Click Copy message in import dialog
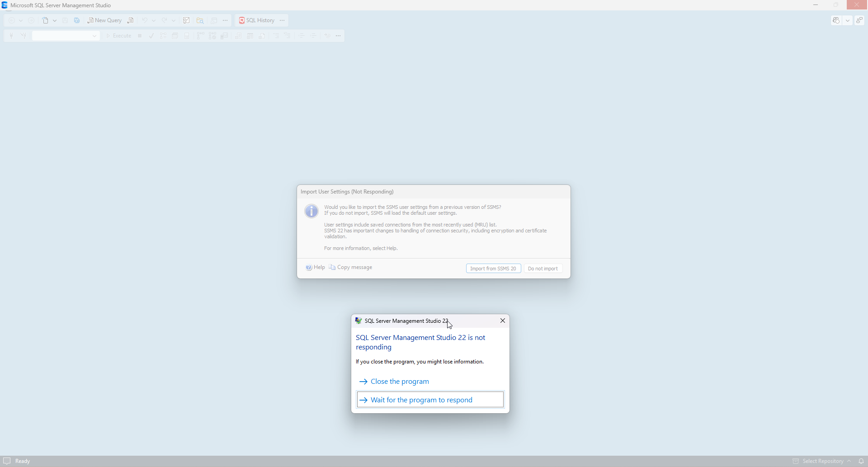This screenshot has width=868, height=467. click(x=350, y=267)
